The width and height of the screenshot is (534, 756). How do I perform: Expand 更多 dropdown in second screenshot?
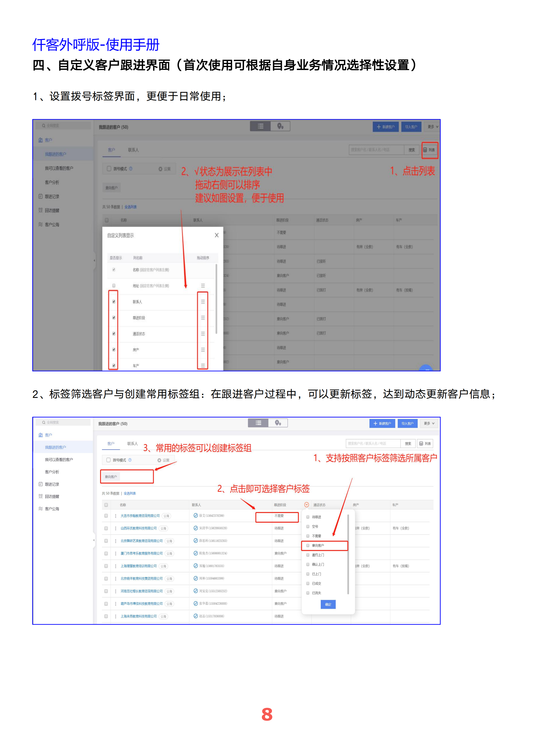(429, 423)
